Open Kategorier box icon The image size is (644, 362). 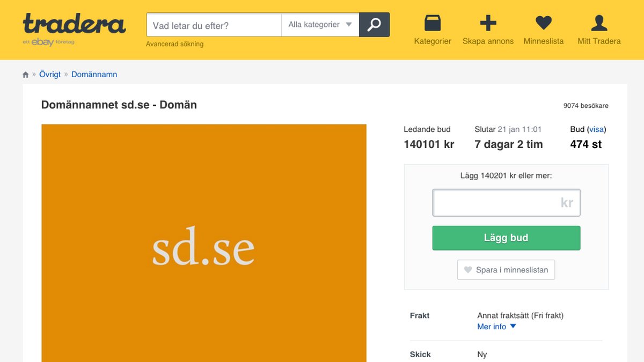433,23
